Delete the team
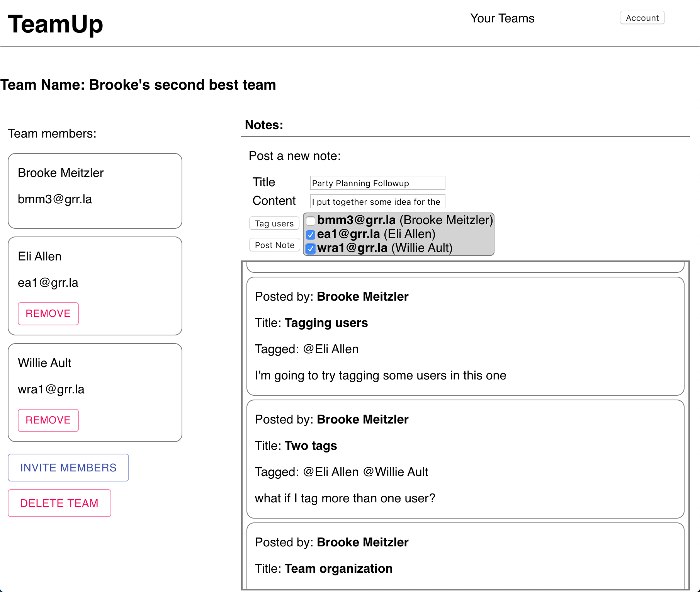The height and width of the screenshot is (592, 700). (59, 503)
